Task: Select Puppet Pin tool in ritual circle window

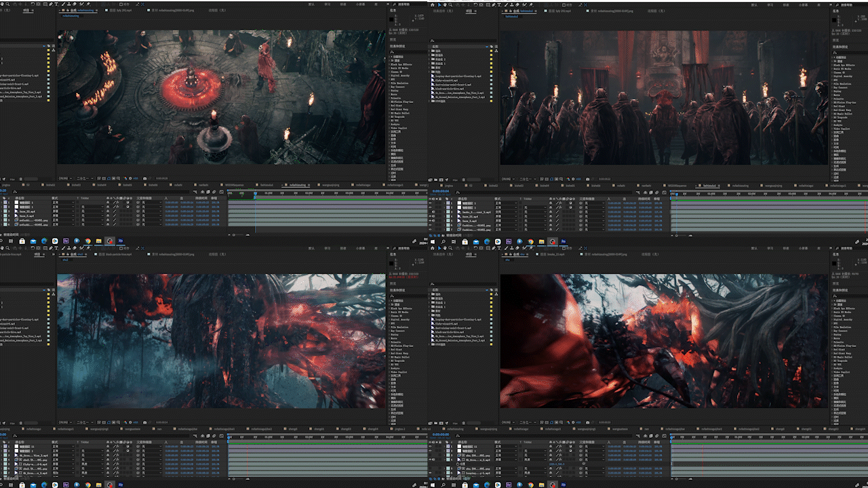Action: pyautogui.click(x=88, y=4)
